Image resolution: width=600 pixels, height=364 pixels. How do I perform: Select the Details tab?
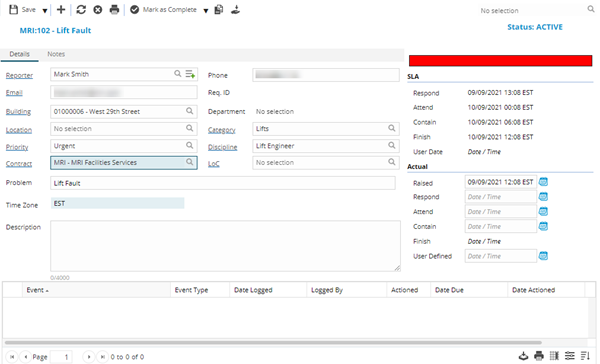(20, 54)
